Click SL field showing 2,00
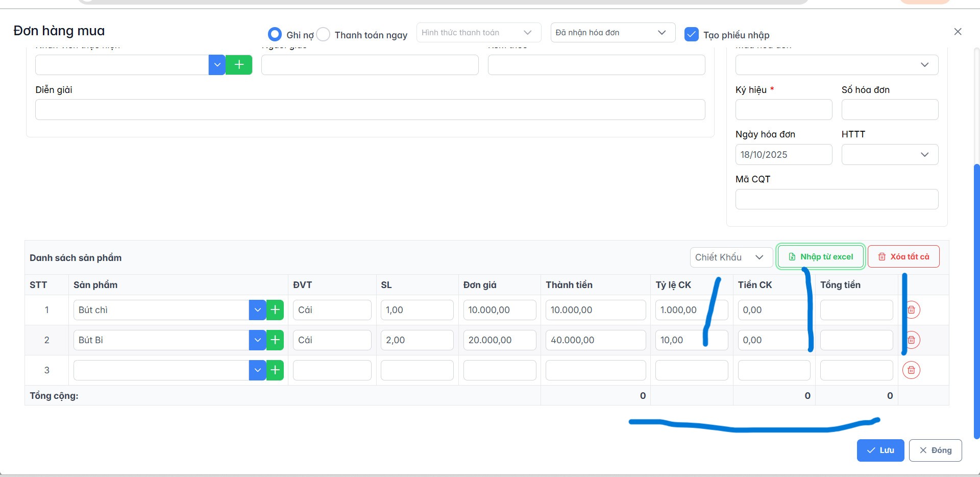 (x=417, y=340)
